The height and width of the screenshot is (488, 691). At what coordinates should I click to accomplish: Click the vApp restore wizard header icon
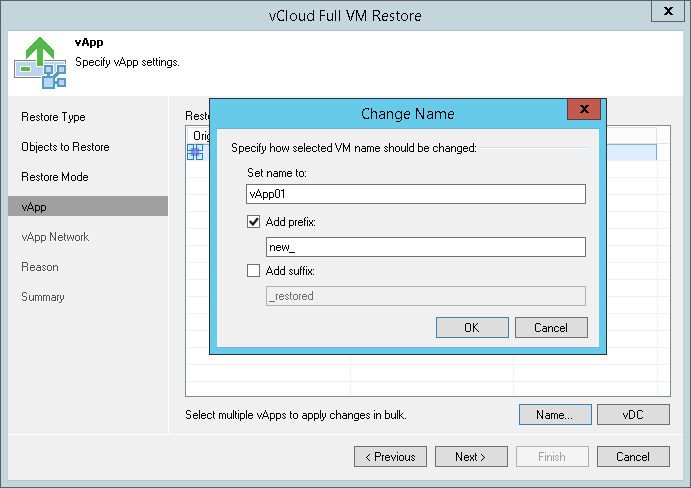coord(40,63)
